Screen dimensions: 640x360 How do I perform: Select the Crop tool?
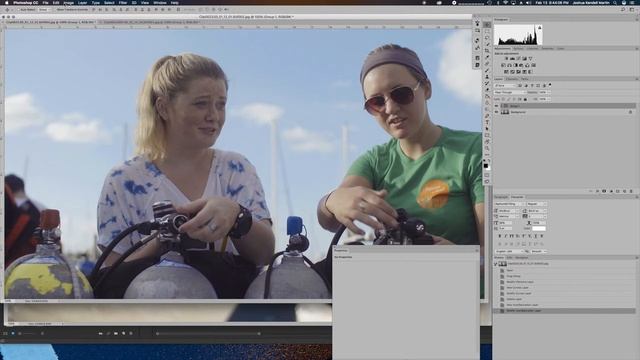tap(487, 51)
